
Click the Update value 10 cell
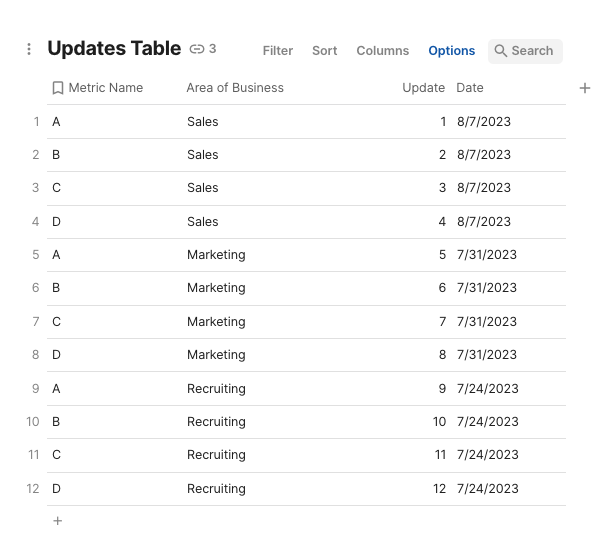[439, 422]
